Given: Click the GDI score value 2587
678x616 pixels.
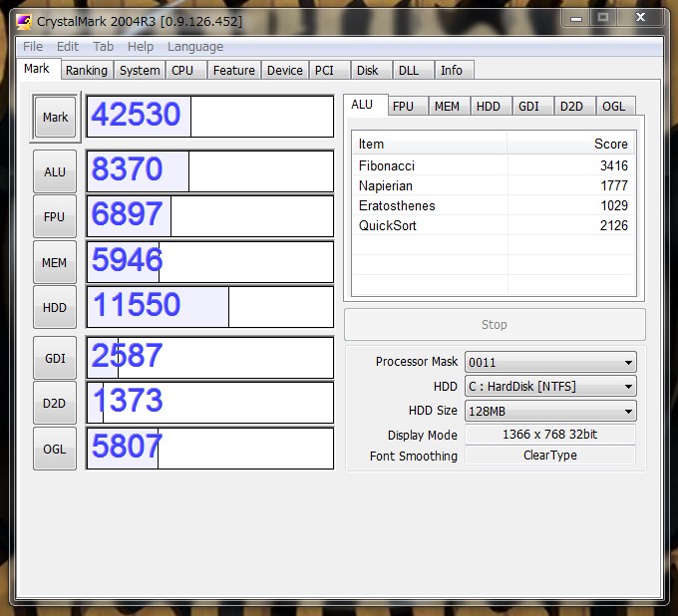Looking at the screenshot, I should tap(128, 356).
